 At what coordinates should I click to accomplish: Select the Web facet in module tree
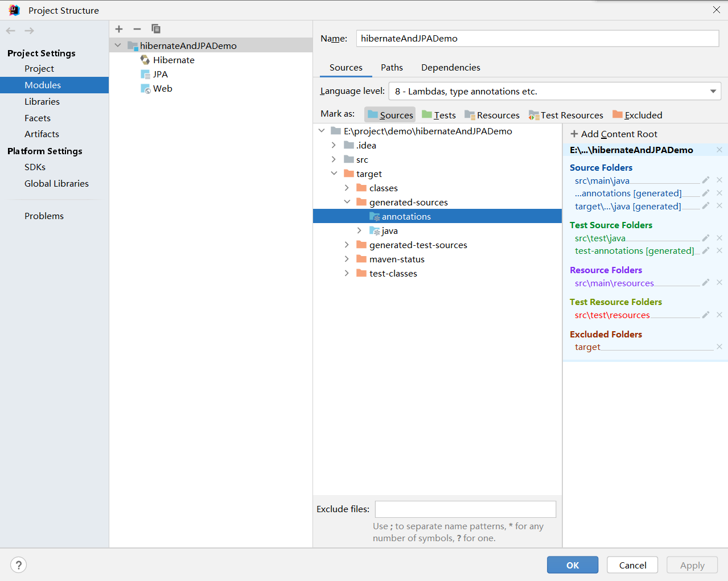coord(157,88)
